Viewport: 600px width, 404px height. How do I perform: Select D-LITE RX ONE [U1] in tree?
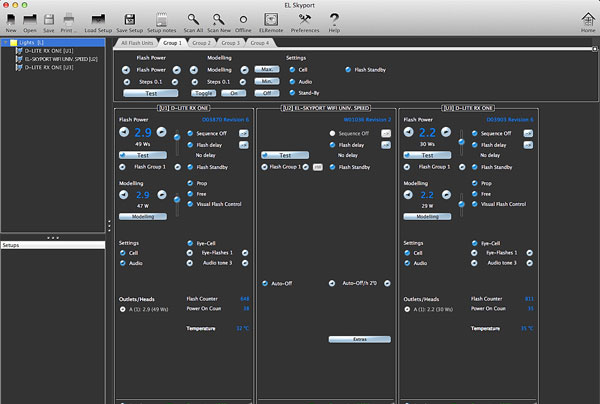coord(44,51)
